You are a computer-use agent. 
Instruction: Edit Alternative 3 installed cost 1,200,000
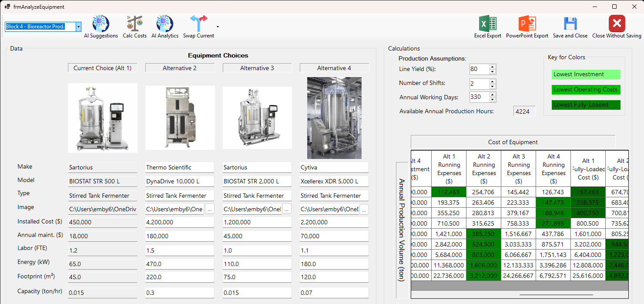[257, 222]
